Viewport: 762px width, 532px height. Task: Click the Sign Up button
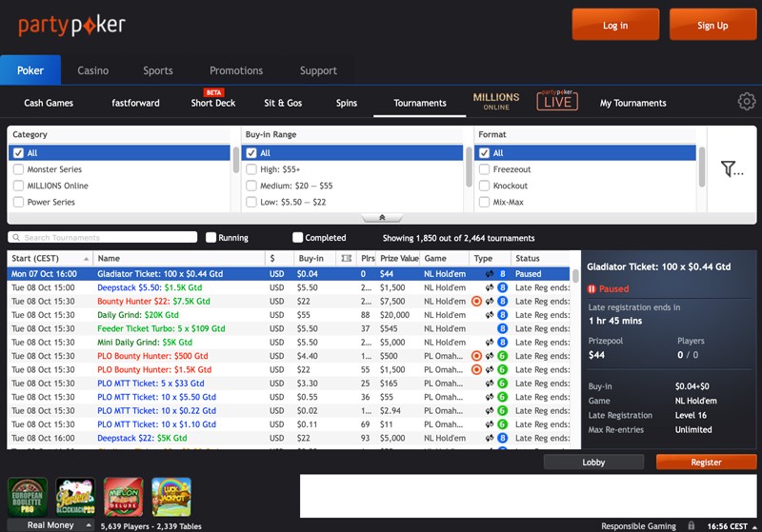coord(712,25)
